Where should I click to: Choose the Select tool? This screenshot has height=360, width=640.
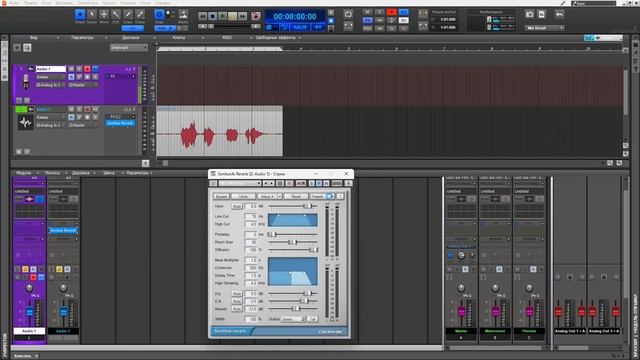(x=92, y=15)
